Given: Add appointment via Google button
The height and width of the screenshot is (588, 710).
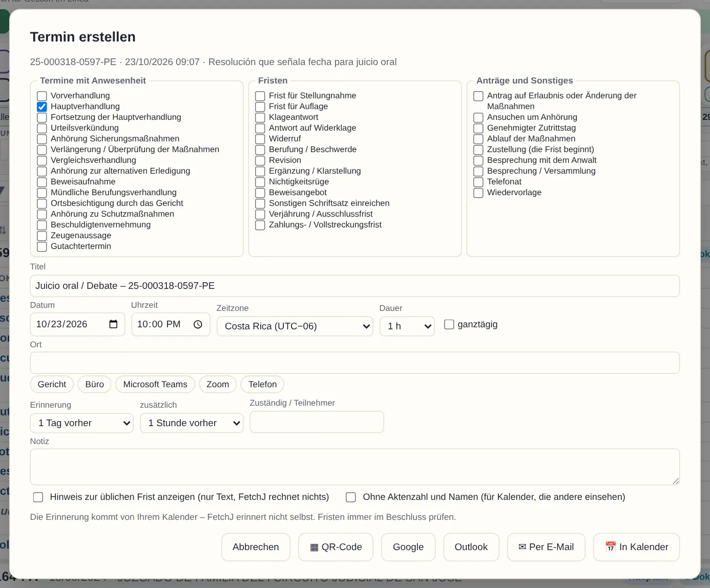Looking at the screenshot, I should pyautogui.click(x=408, y=547).
